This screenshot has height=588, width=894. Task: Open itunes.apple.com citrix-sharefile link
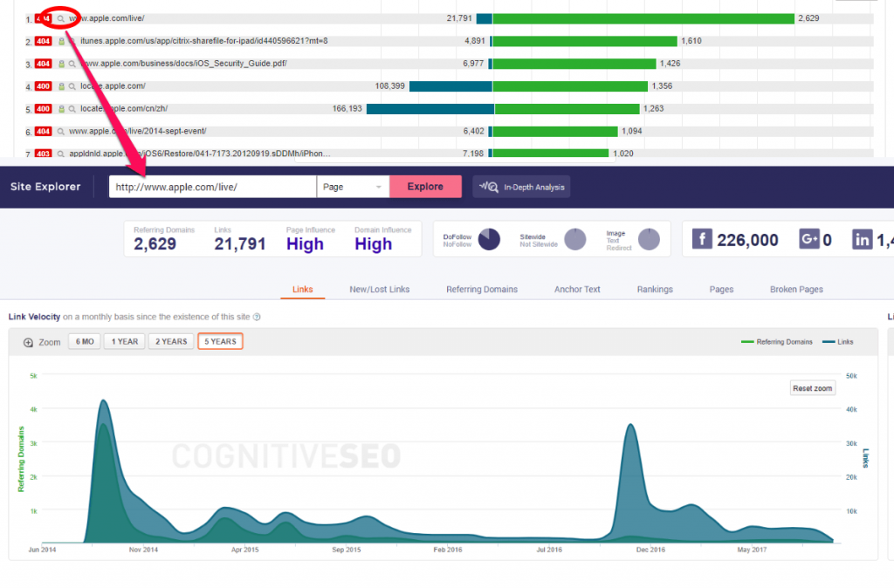tap(203, 41)
